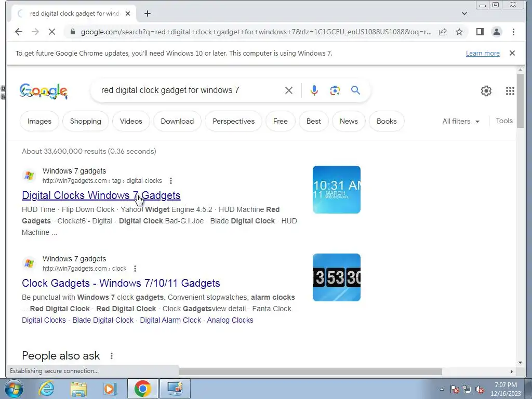This screenshot has width=532, height=399.
Task: Open Chrome side panel
Action: coord(480,32)
